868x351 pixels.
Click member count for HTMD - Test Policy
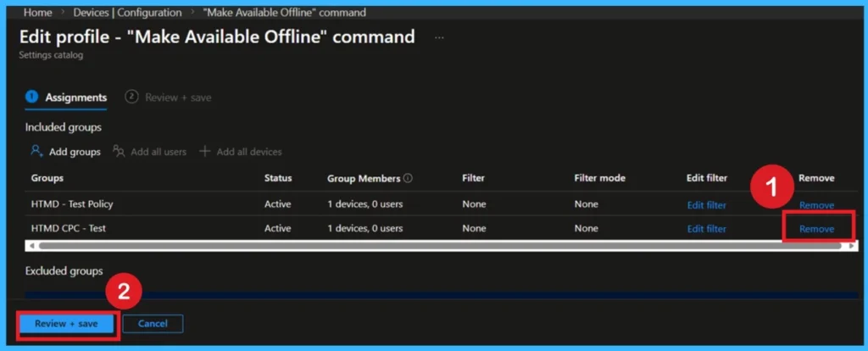click(365, 204)
